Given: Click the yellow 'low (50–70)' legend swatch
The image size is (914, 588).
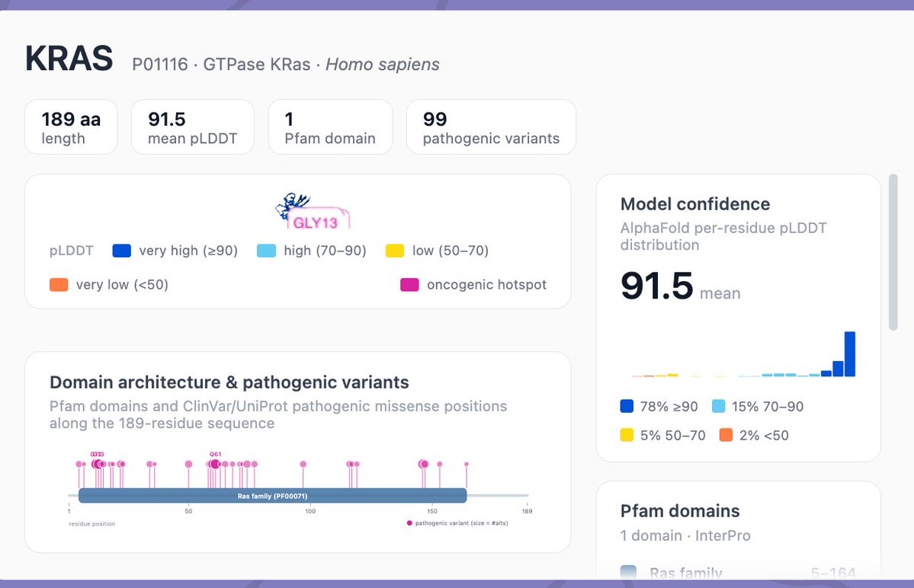Looking at the screenshot, I should (x=395, y=251).
